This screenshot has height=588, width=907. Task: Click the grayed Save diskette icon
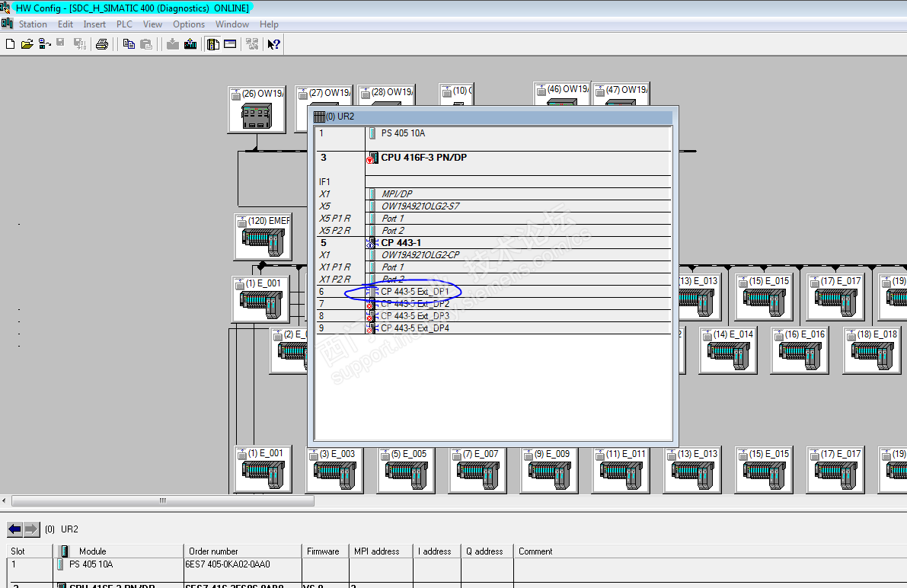pyautogui.click(x=60, y=43)
